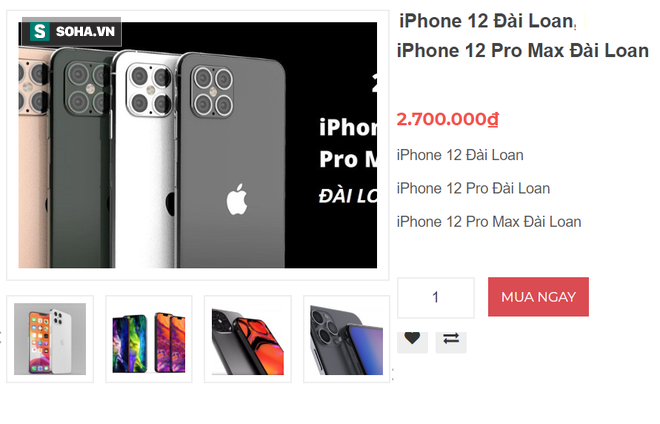The height and width of the screenshot is (424, 660).
Task: Click the iPhone 12 Đài Loan title
Action: tap(487, 21)
